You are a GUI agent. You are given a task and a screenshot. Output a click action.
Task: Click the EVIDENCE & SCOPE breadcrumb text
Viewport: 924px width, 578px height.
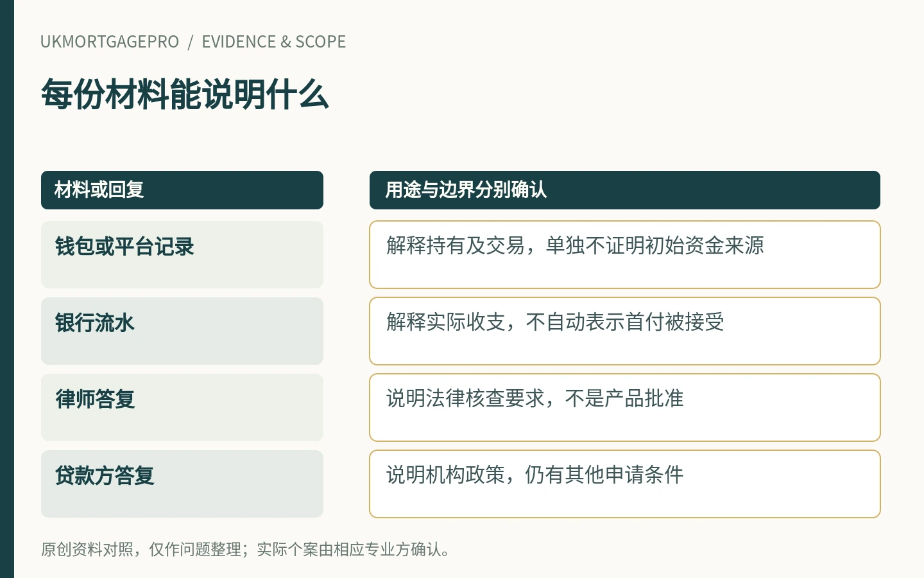(274, 42)
